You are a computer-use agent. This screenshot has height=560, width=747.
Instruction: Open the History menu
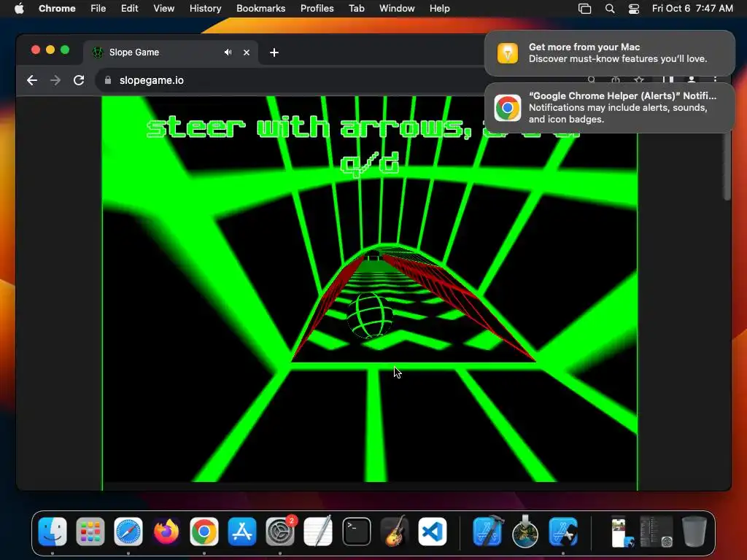click(205, 9)
